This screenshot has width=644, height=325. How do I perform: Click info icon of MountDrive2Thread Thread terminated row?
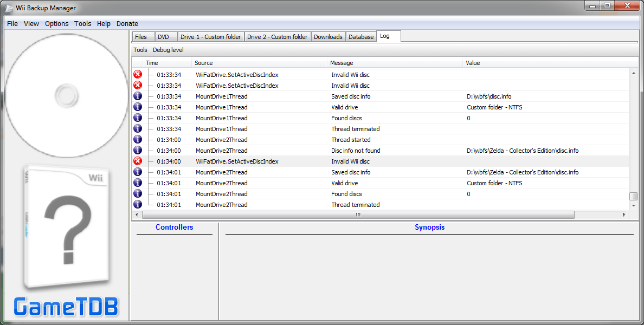click(x=138, y=204)
